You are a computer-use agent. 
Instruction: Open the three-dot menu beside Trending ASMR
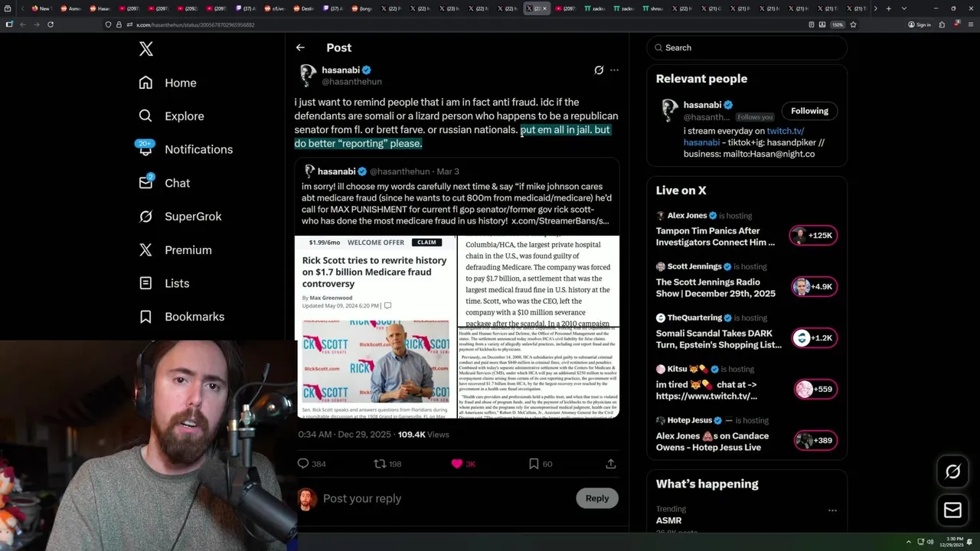coord(832,510)
